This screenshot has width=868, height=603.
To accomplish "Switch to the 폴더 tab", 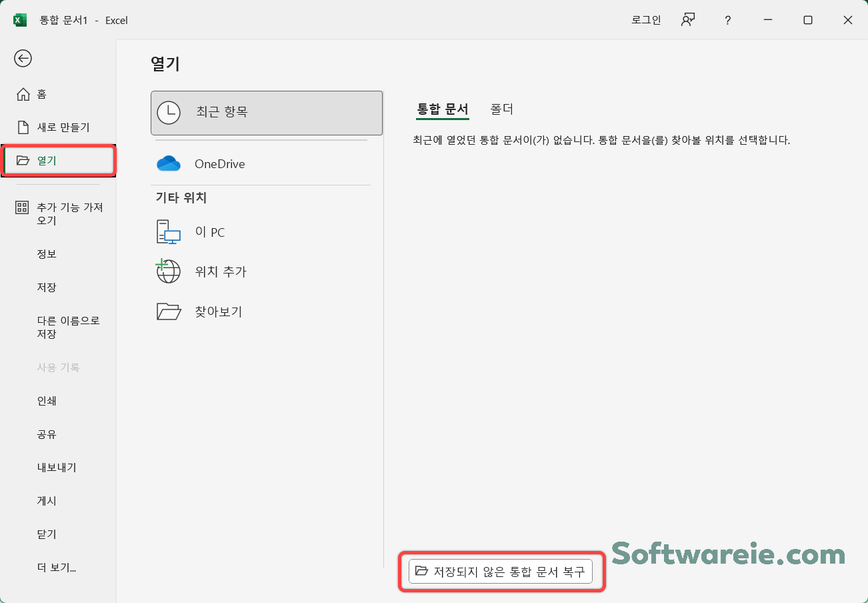I will (x=501, y=109).
